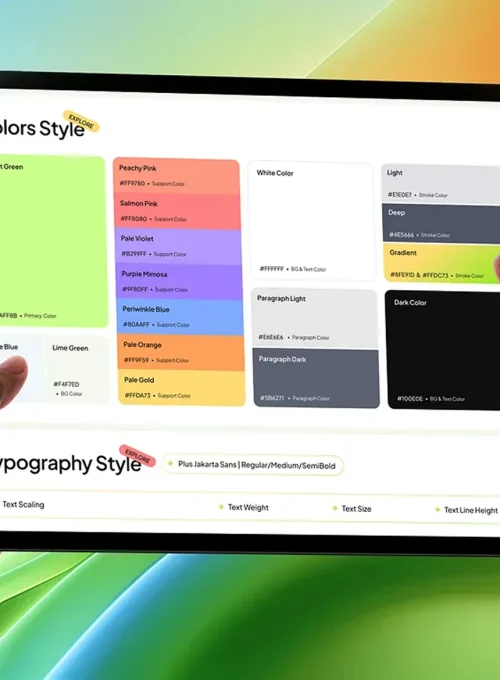Viewport: 500px width, 680px height.
Task: Click the #FF9780 hex code text
Action: click(x=132, y=183)
